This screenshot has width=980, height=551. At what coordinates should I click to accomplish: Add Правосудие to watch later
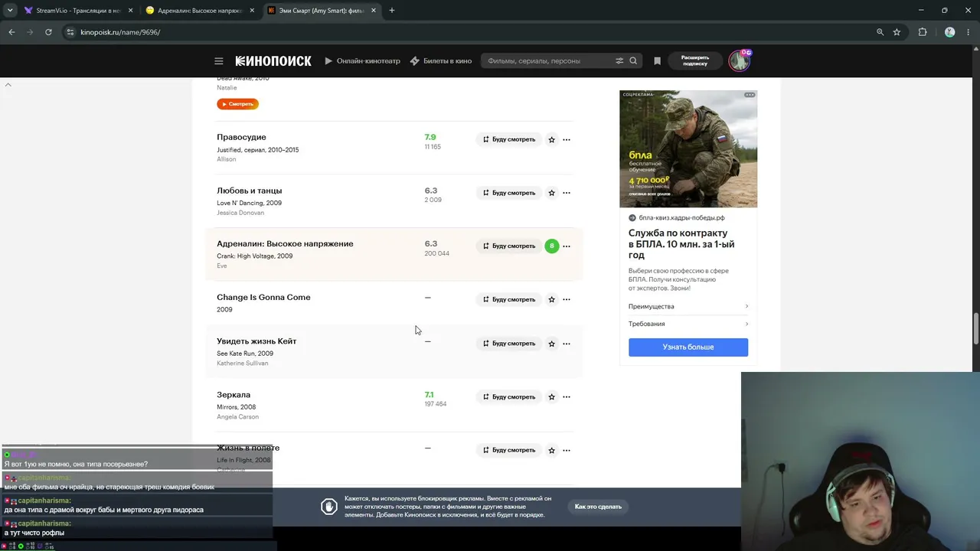pos(509,139)
